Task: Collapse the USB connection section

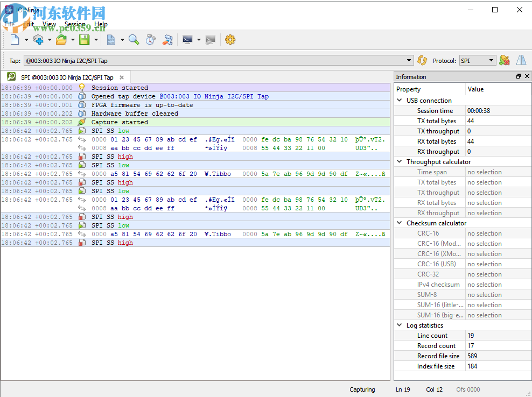Action: click(400, 101)
